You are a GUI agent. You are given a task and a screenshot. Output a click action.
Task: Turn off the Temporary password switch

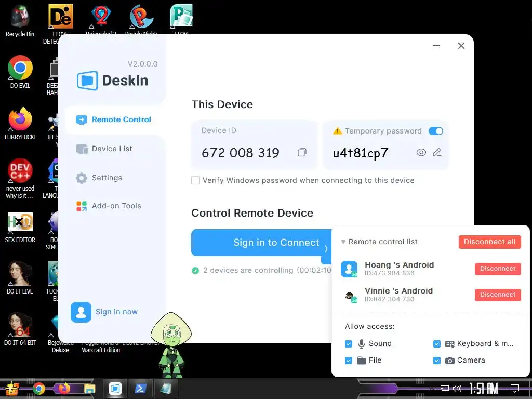[436, 131]
